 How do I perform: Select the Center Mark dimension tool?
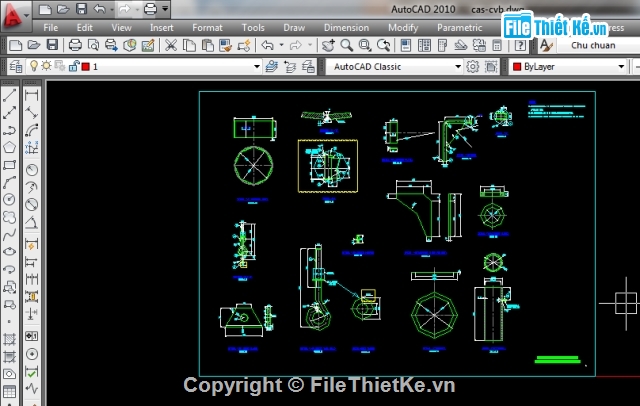[31, 354]
